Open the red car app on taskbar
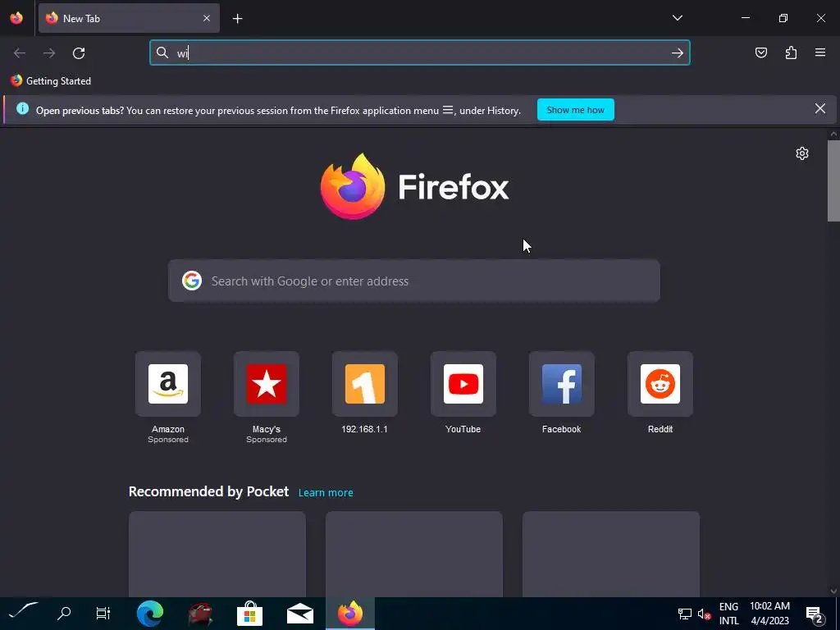Screen dimensions: 840x630 click(x=200, y=614)
